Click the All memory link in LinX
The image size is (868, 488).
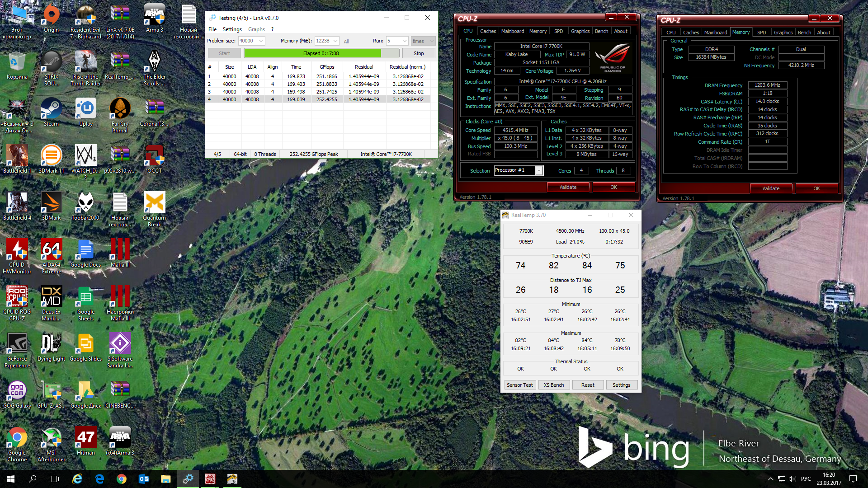pos(346,41)
